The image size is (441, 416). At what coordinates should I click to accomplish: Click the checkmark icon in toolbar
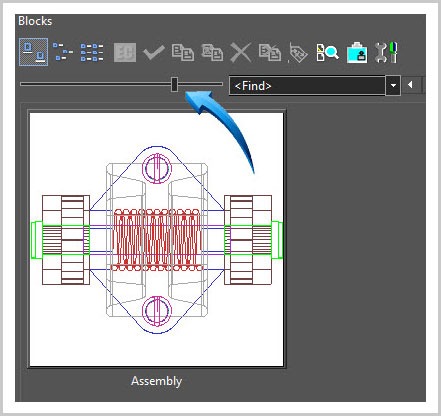tap(154, 52)
